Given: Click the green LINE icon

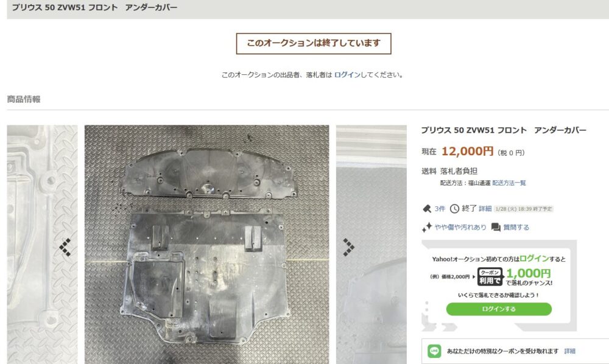Looking at the screenshot, I should 434,351.
